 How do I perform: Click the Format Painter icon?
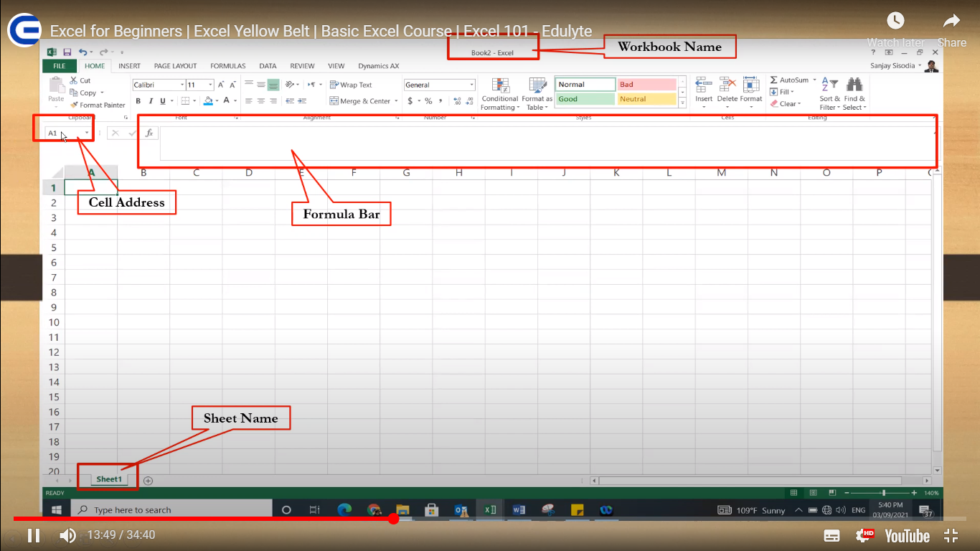click(74, 105)
